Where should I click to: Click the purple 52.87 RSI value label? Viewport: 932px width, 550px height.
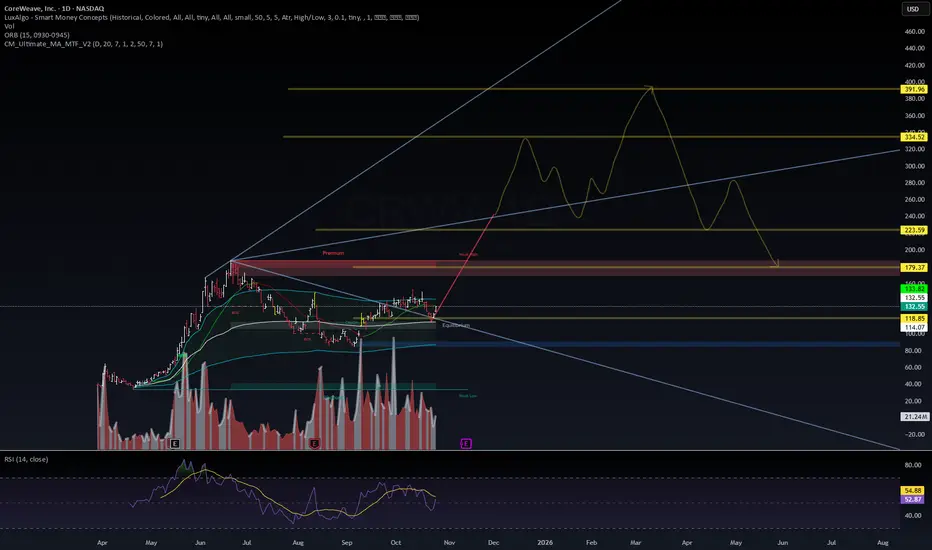(x=912, y=499)
